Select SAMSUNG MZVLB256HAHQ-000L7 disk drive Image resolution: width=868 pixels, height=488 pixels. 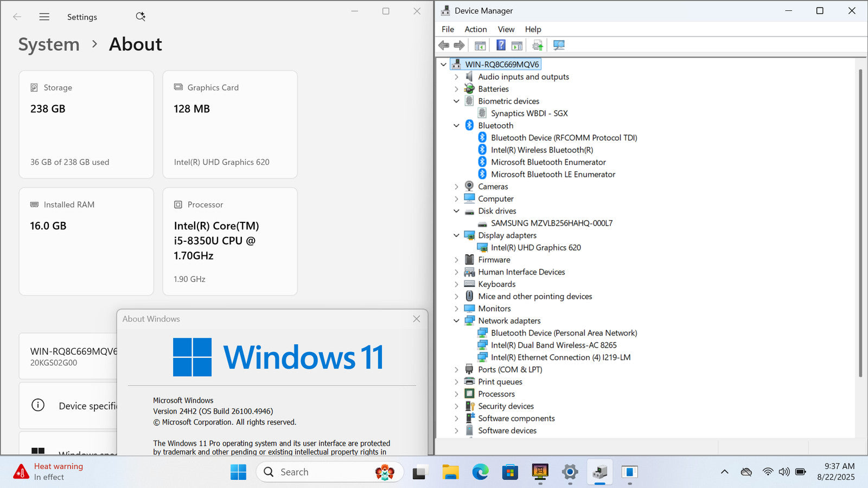pyautogui.click(x=551, y=223)
